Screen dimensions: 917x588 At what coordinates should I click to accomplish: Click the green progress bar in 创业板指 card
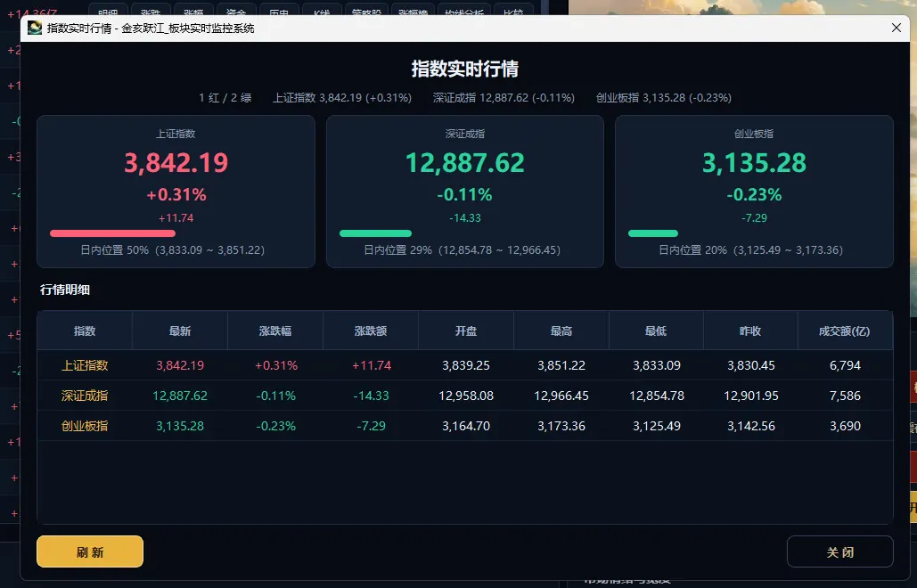(x=653, y=233)
